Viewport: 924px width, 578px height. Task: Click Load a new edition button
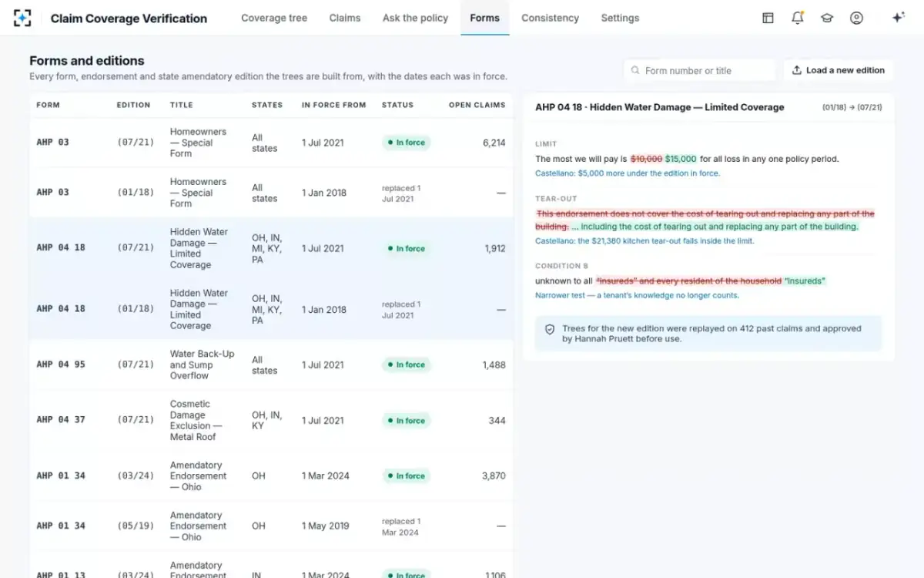tap(839, 70)
